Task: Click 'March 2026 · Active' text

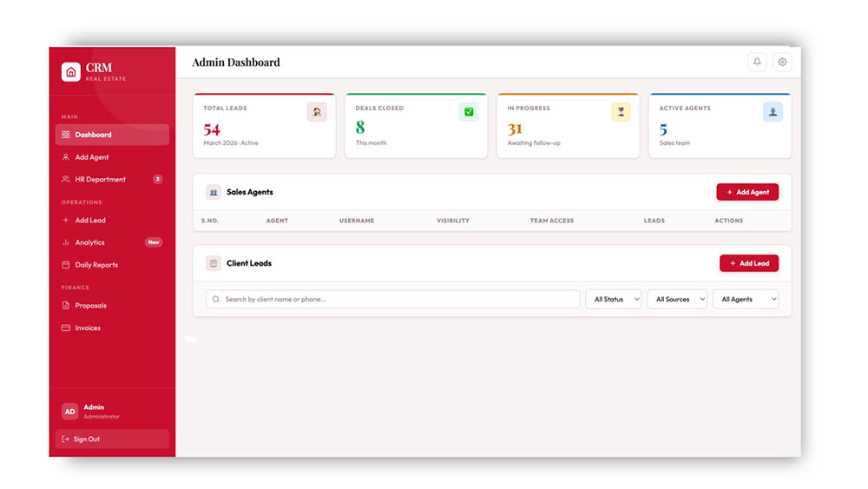Action: click(230, 143)
